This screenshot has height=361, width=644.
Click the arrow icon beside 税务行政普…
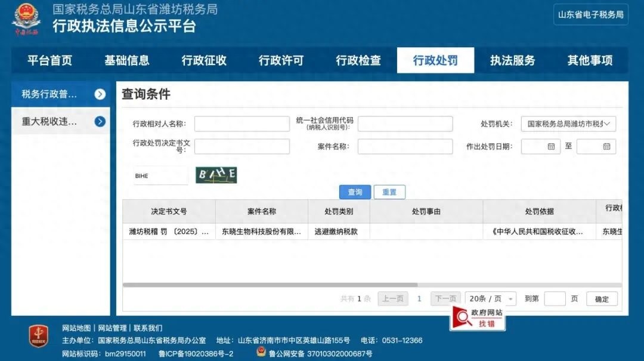point(100,94)
